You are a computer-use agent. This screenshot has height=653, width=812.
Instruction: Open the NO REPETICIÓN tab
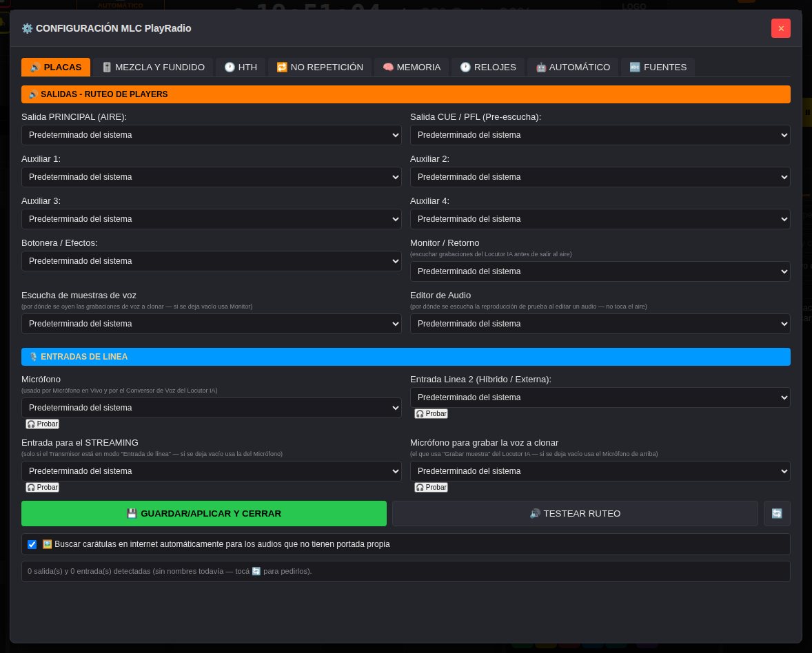coord(320,68)
